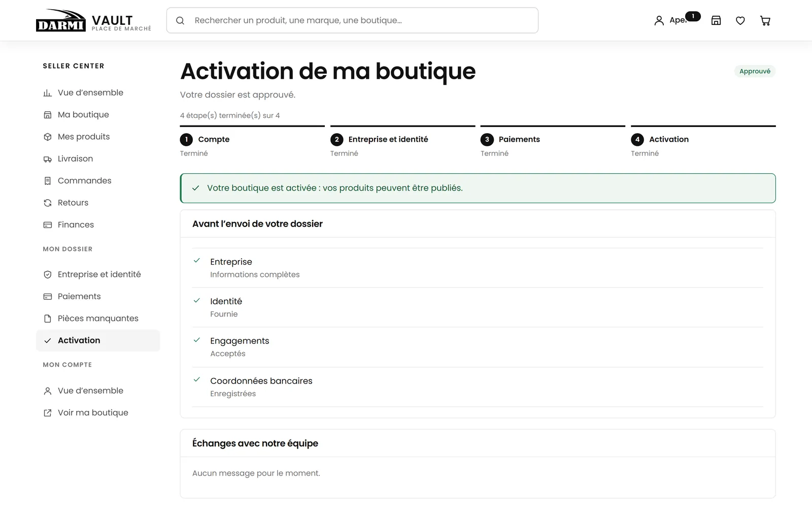Open Mes produits in sidebar
The width and height of the screenshot is (812, 508).
click(x=98, y=137)
